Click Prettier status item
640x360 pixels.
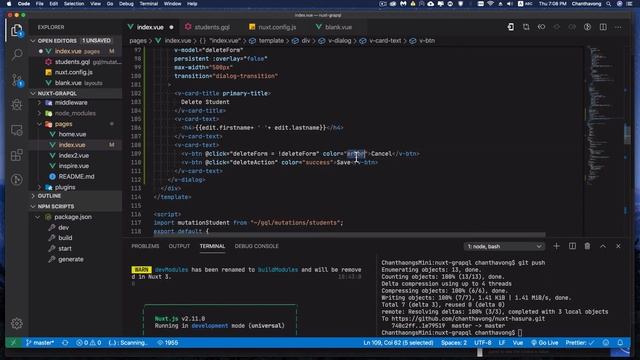pyautogui.click(x=580, y=343)
